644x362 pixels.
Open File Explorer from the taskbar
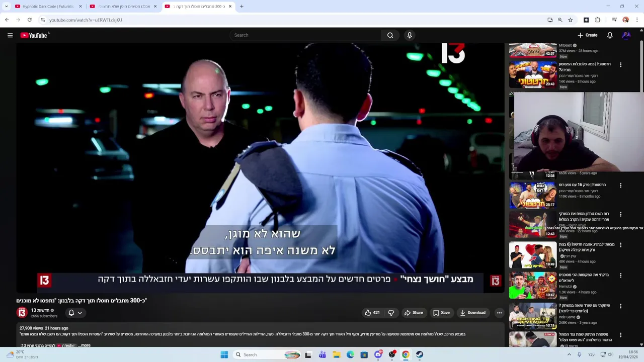pyautogui.click(x=337, y=354)
